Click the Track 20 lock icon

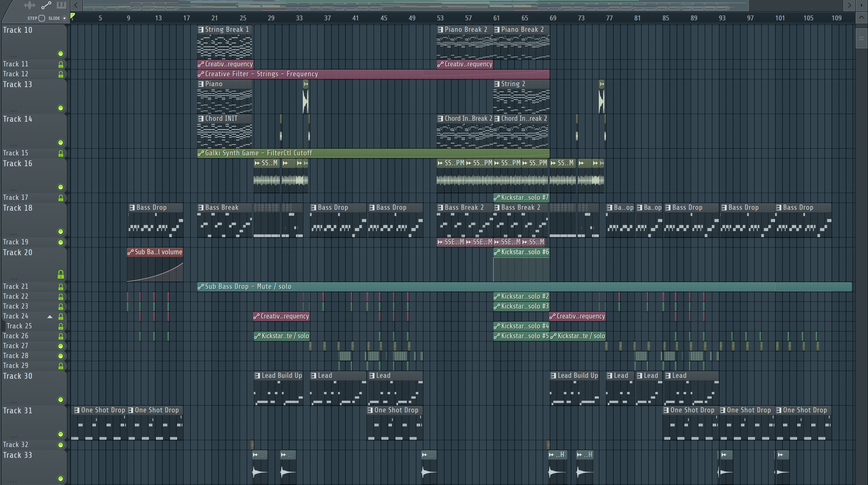pyautogui.click(x=61, y=275)
